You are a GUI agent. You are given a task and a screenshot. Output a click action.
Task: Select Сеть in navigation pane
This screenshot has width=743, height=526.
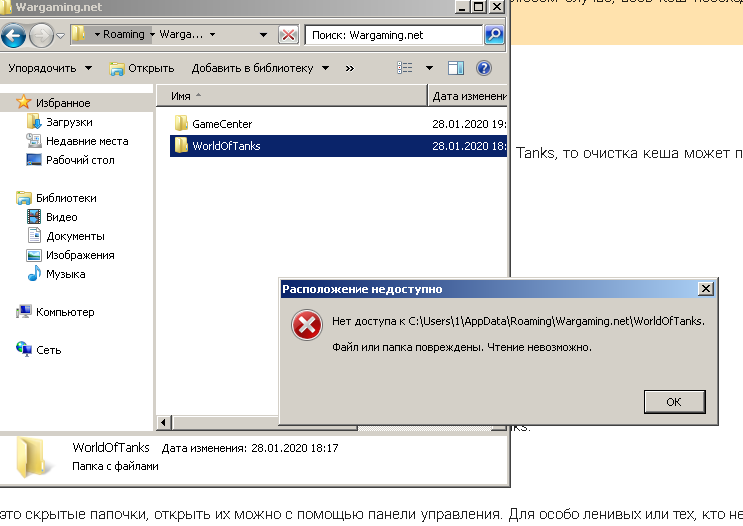[48, 350]
